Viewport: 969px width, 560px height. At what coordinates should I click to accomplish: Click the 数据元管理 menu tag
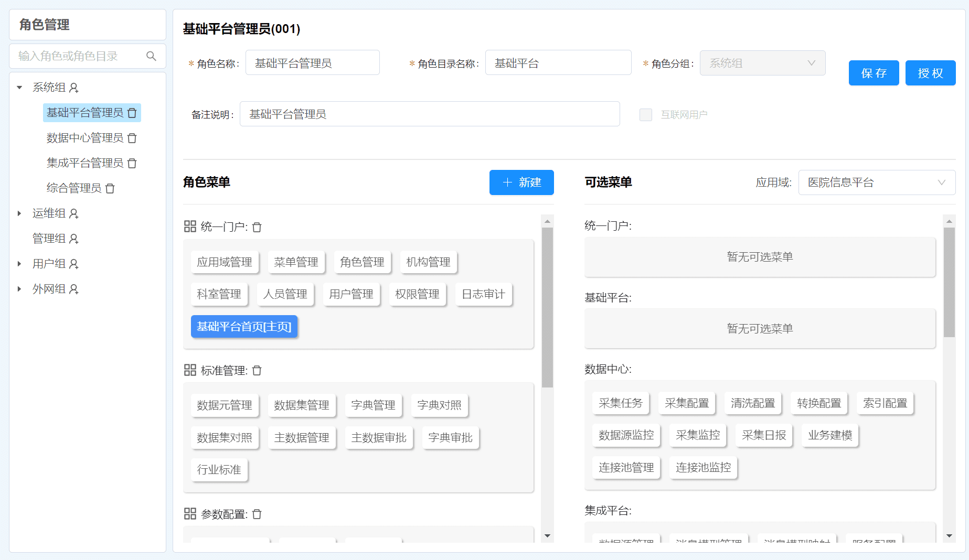[225, 405]
